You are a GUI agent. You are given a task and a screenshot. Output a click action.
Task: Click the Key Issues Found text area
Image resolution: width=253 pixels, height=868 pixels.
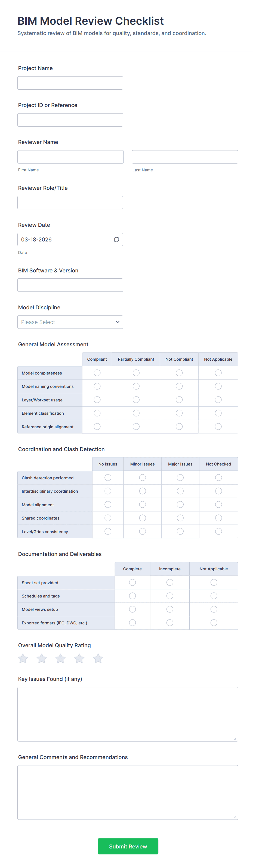(x=128, y=714)
